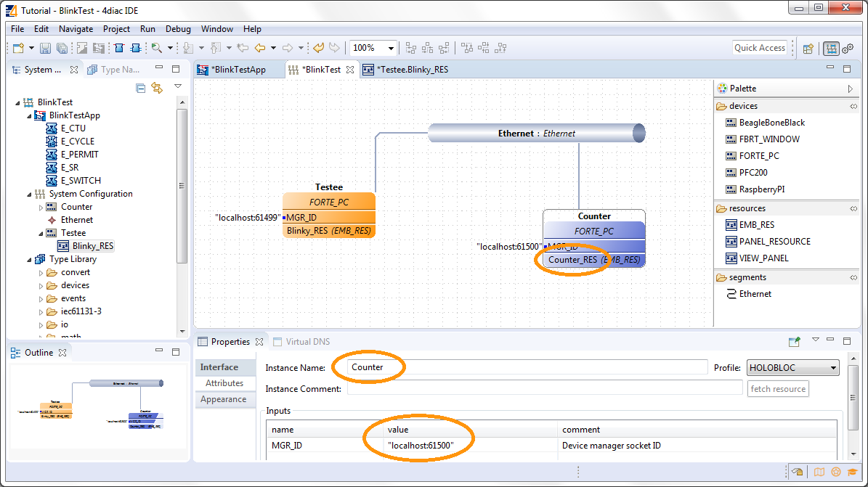Open the Deployment perspective gear icon

point(848,49)
